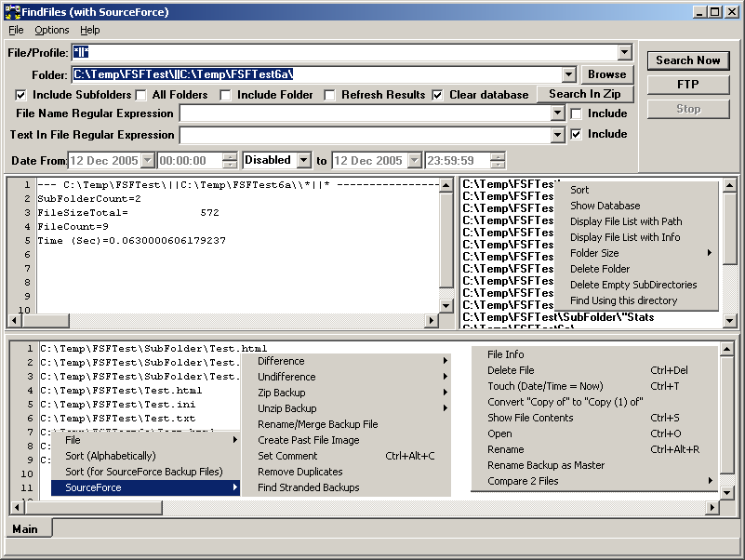Open the Help menu
The image size is (745, 560).
[x=90, y=30]
